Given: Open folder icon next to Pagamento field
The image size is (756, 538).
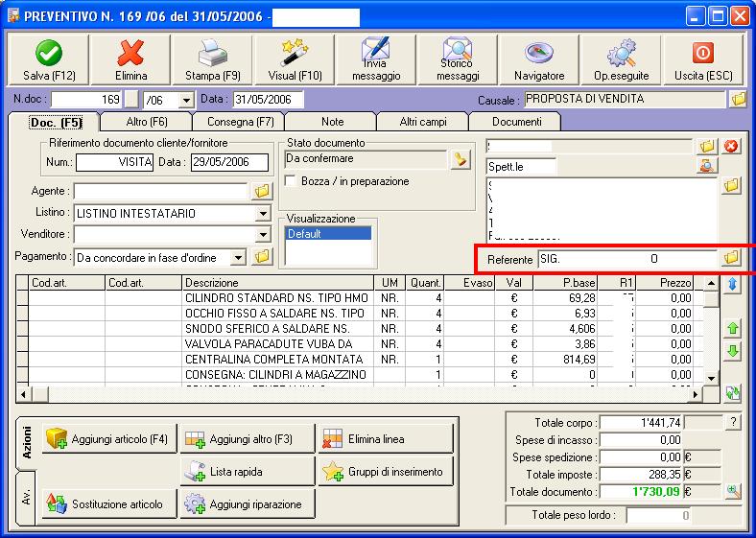Looking at the screenshot, I should (262, 257).
